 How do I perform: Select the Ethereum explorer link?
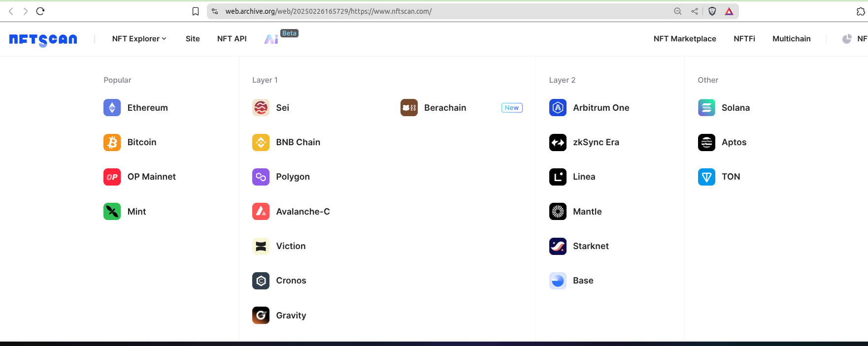point(148,108)
